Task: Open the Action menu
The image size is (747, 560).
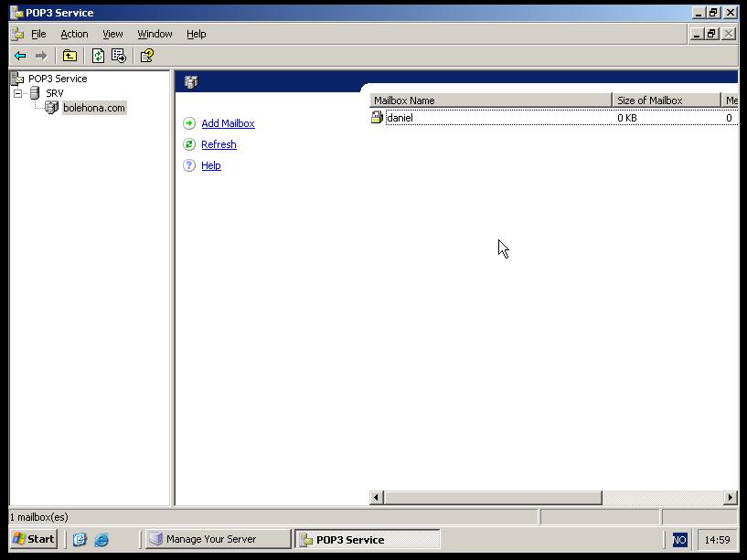Action: [x=74, y=34]
